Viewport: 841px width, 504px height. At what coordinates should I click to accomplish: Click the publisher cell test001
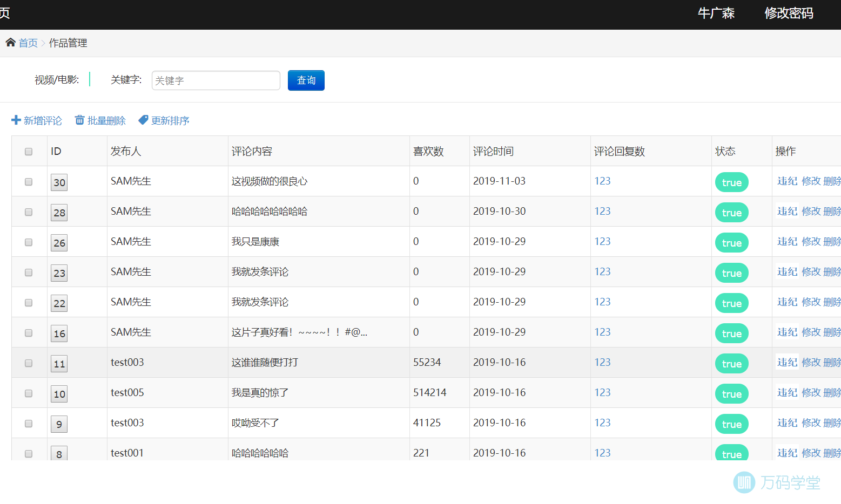127,453
